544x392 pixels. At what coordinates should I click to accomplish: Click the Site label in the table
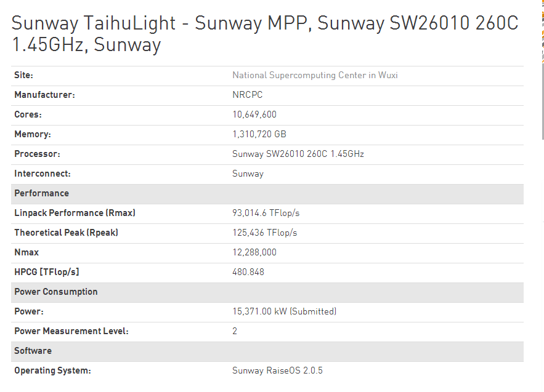[x=24, y=75]
